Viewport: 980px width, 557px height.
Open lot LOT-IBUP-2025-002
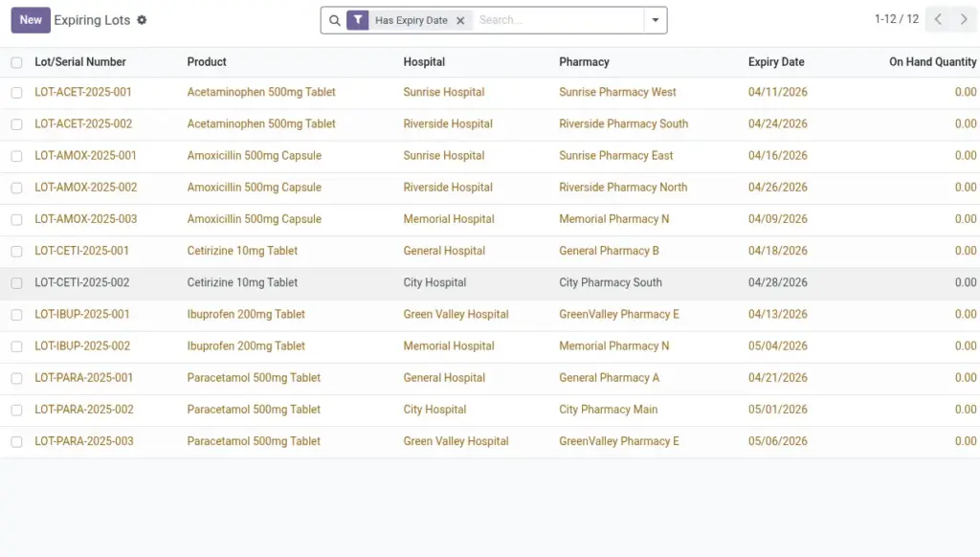82,345
